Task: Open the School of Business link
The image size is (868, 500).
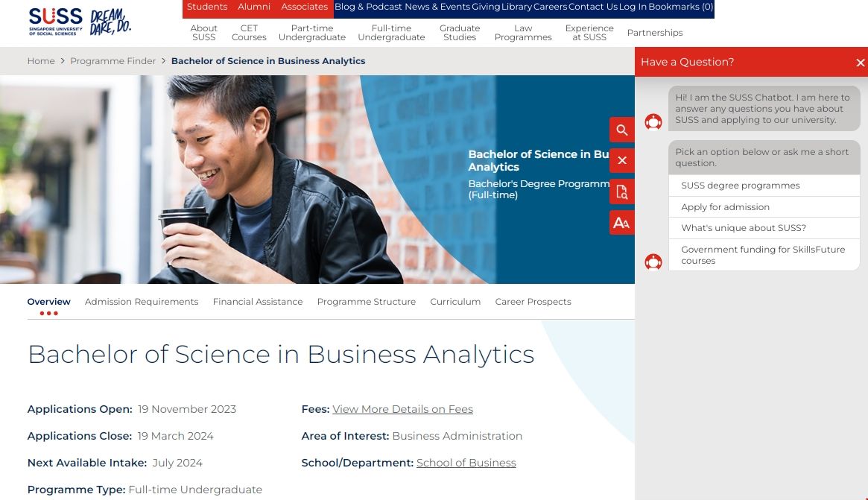Action: tap(466, 462)
